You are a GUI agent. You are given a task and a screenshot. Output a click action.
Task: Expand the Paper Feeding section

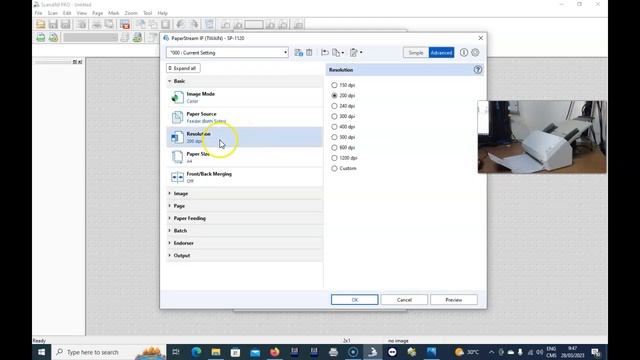244,218
